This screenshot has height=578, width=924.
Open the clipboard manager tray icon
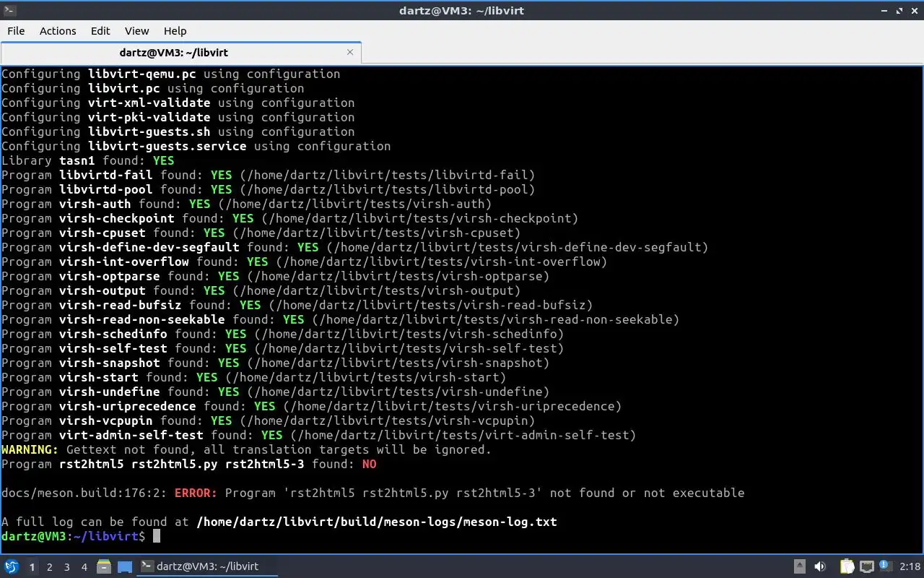(x=847, y=566)
